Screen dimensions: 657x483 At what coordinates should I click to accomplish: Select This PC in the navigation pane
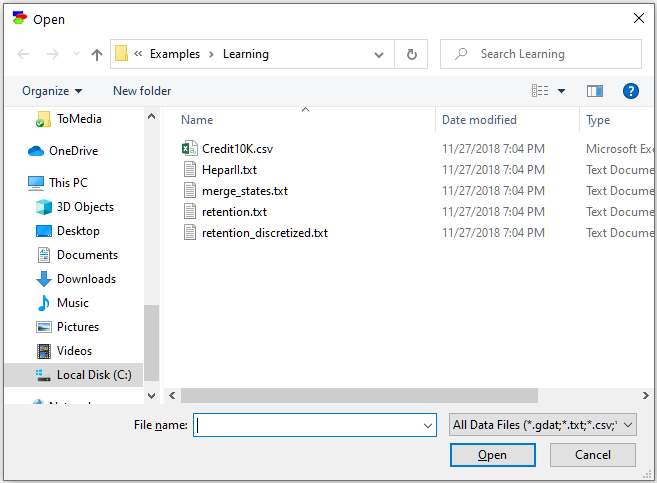[x=68, y=183]
